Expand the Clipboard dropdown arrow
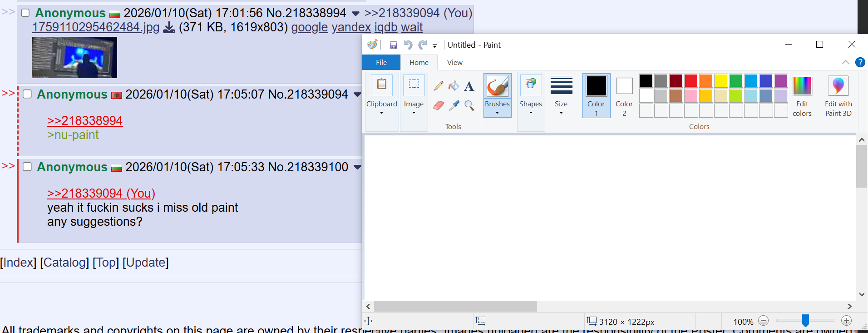This screenshot has width=868, height=333. [x=382, y=113]
